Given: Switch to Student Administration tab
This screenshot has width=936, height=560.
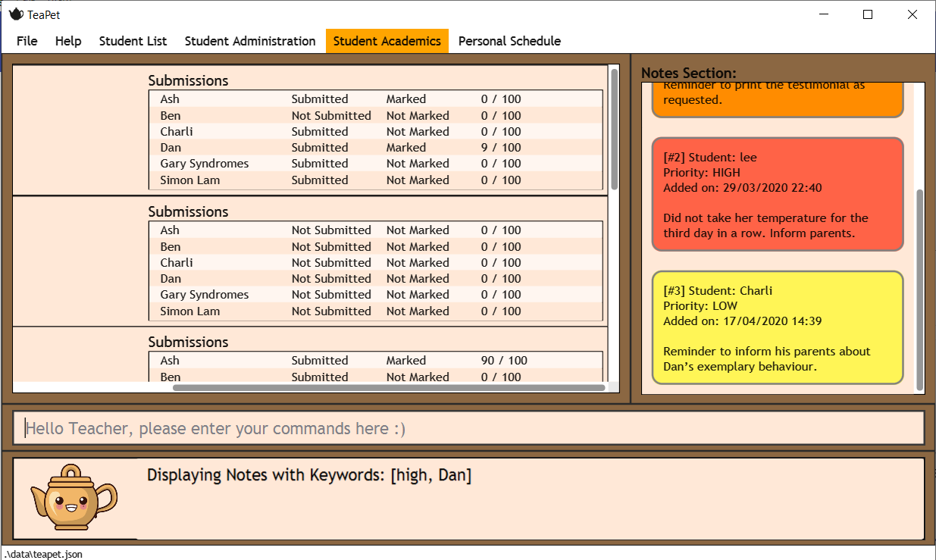Looking at the screenshot, I should click(250, 41).
